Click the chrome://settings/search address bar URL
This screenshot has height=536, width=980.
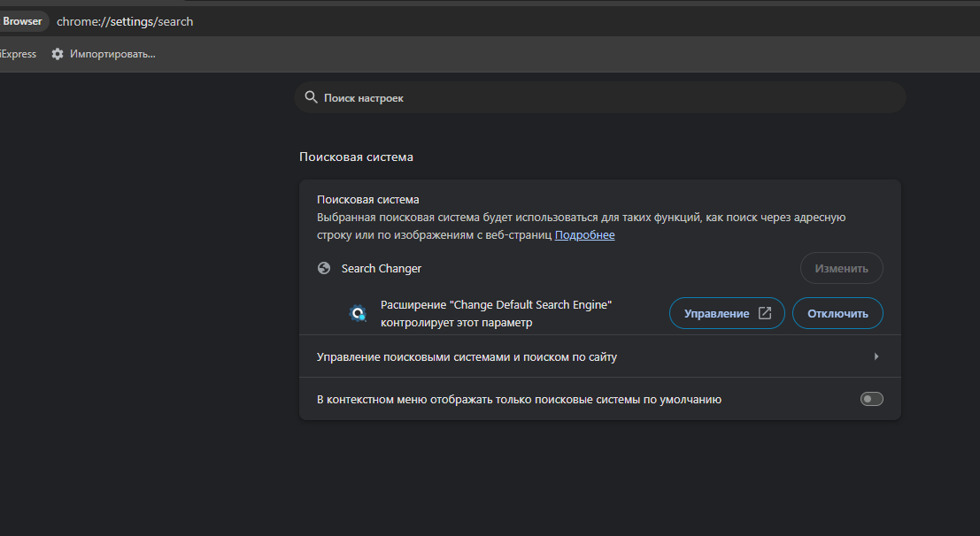click(x=125, y=21)
